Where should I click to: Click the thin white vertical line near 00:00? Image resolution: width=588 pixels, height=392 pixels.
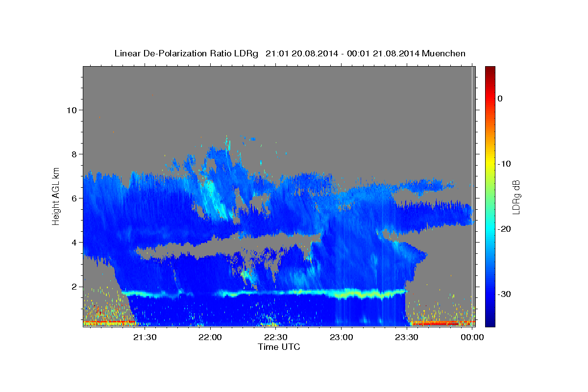coord(472,196)
